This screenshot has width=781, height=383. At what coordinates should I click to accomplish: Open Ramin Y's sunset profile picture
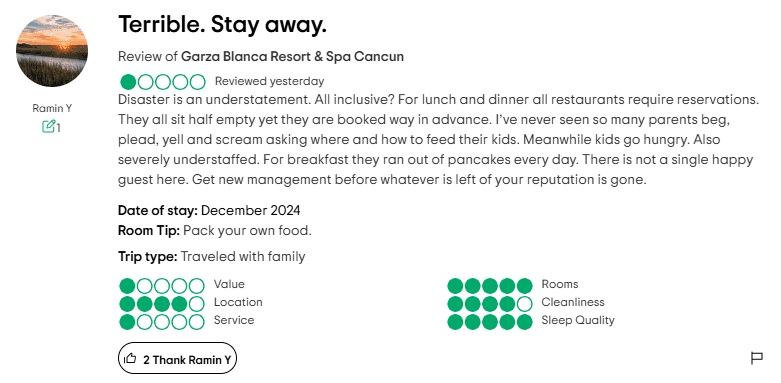52,51
